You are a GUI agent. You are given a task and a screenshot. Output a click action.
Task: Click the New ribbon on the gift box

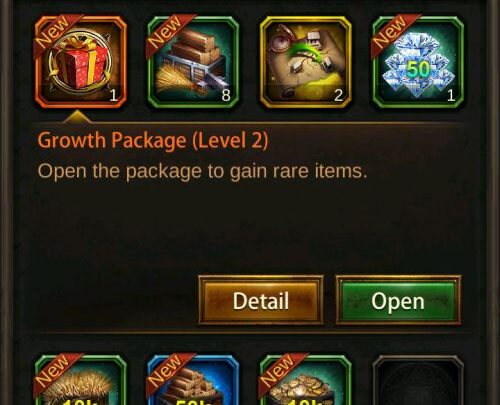point(55,33)
